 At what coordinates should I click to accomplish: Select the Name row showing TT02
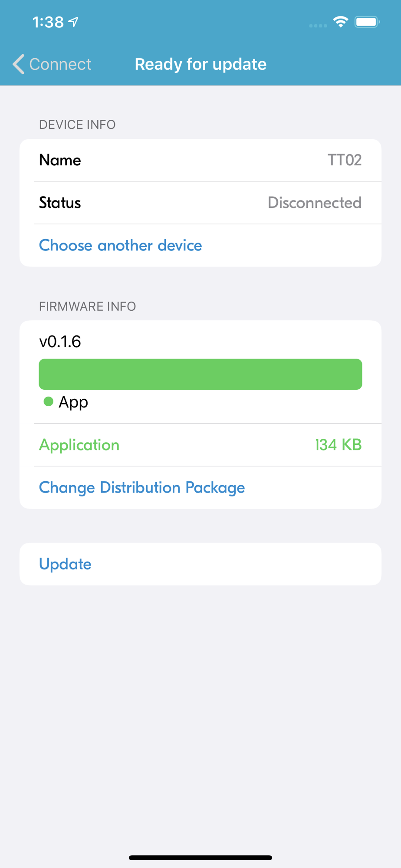click(x=200, y=160)
